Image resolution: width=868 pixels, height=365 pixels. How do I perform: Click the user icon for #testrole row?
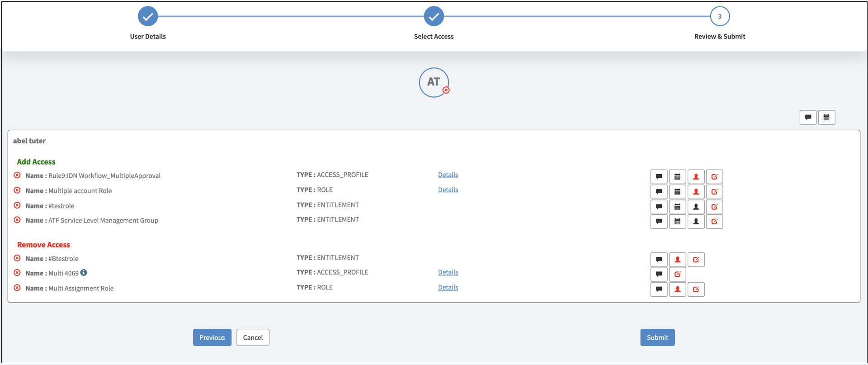pos(696,207)
